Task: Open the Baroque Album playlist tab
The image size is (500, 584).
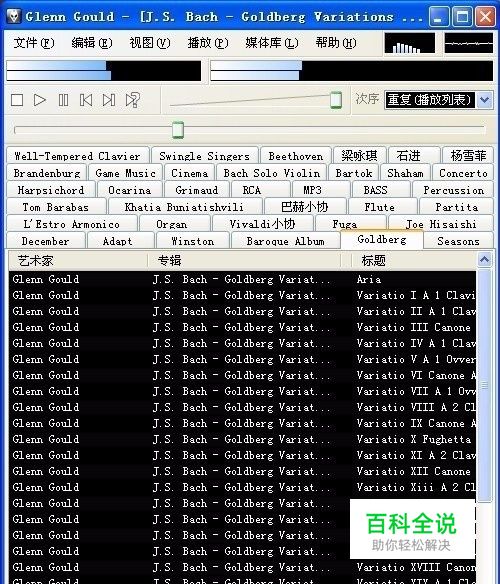Action: pyautogui.click(x=285, y=241)
